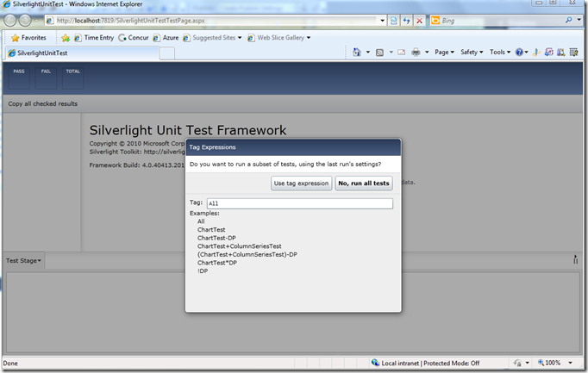
Task: Click the ChartTest example text
Action: (x=211, y=229)
